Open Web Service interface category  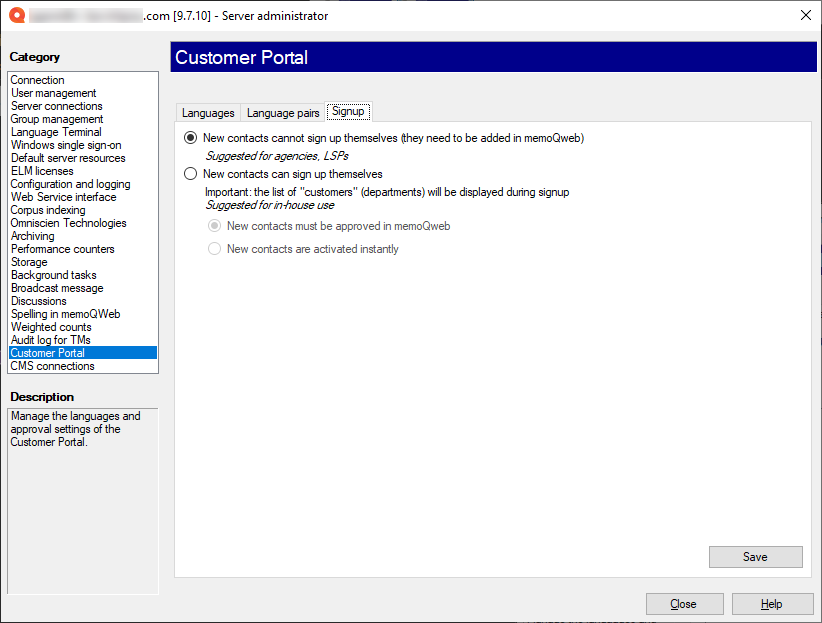(x=64, y=197)
